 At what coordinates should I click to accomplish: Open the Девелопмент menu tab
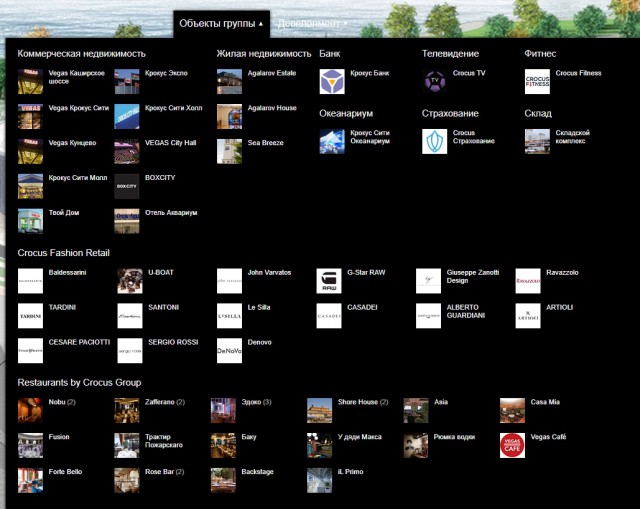pos(312,24)
